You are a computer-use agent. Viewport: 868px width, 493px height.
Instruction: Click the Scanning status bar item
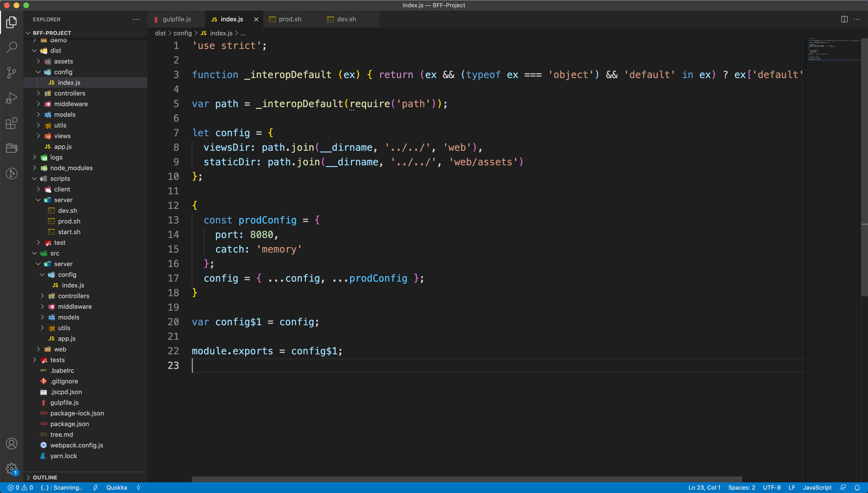62,488
